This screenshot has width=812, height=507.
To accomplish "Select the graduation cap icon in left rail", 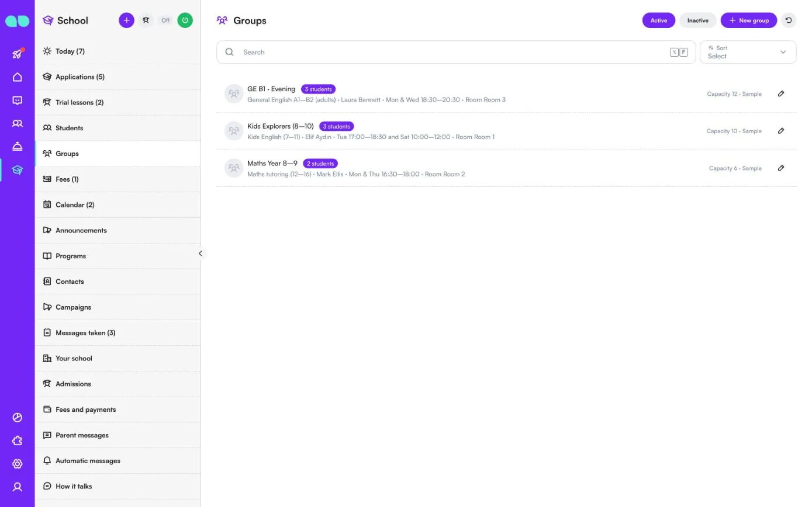I will pos(18,170).
